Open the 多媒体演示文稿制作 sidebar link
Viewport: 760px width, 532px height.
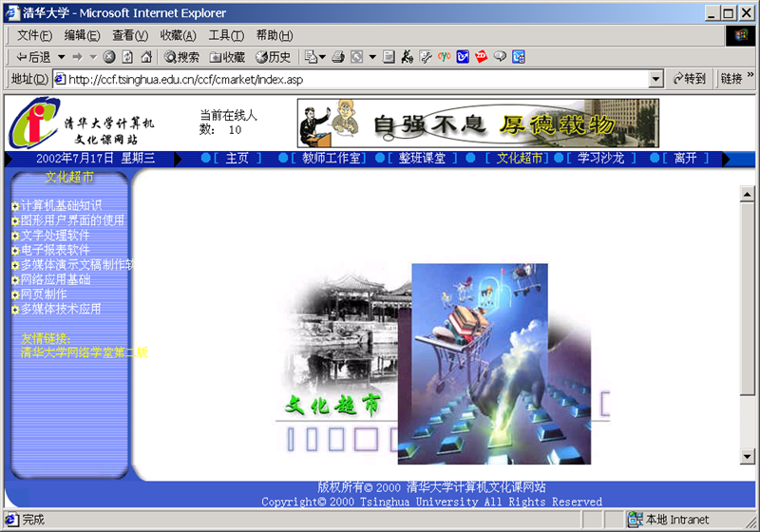click(77, 264)
